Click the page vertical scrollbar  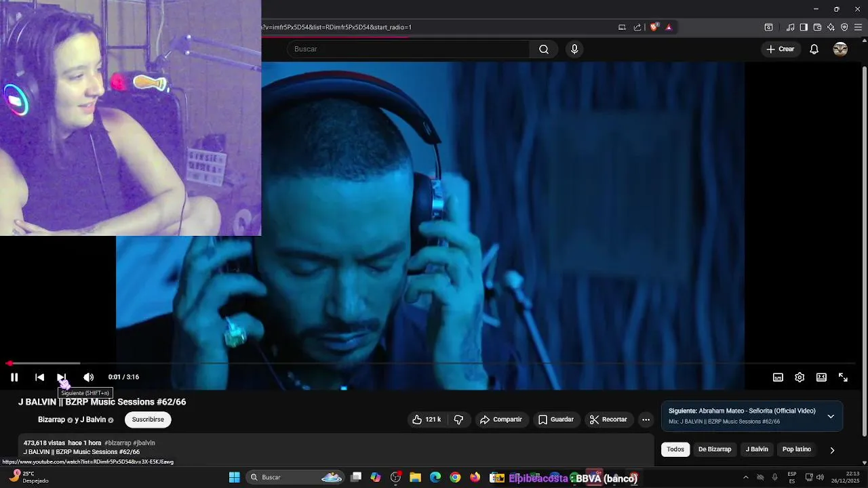pos(864,251)
